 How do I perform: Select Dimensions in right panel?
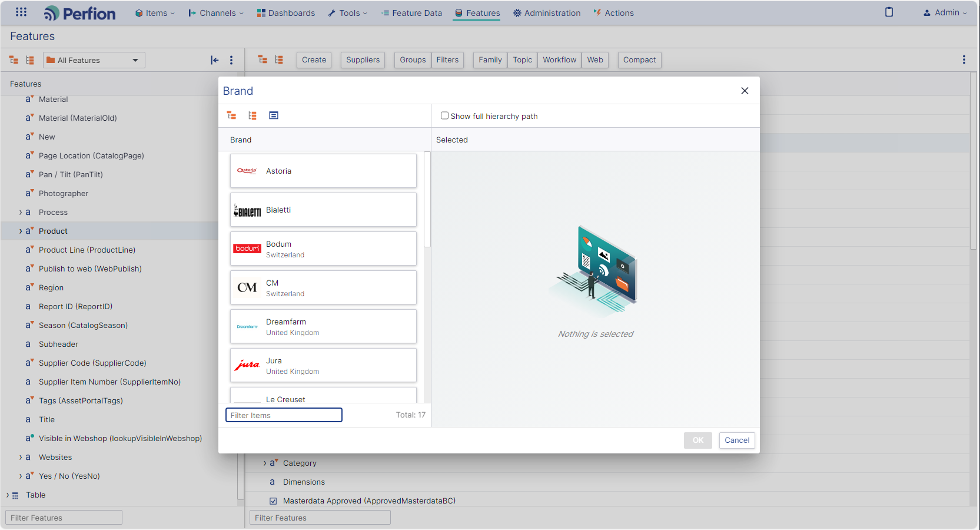pos(304,482)
